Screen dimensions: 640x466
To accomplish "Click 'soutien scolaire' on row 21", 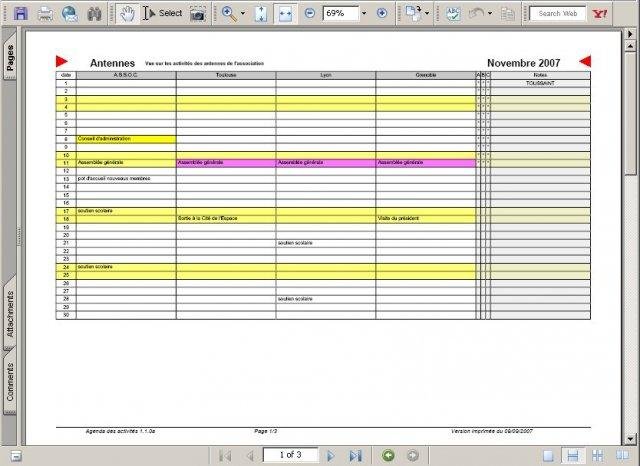I will pos(295,243).
